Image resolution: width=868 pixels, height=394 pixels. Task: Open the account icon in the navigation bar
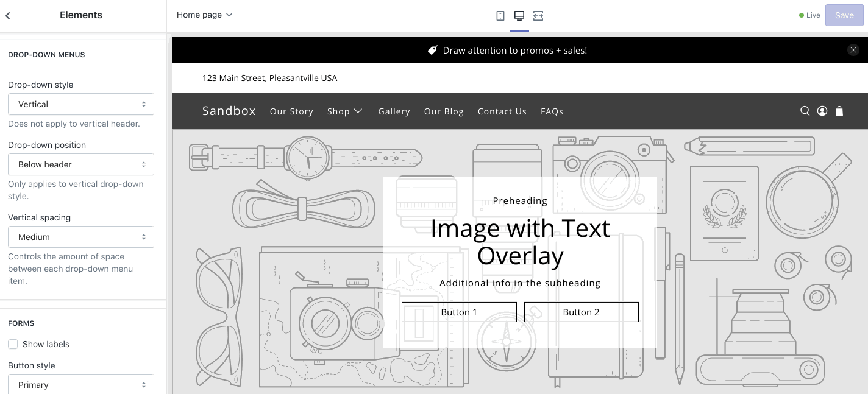(822, 111)
